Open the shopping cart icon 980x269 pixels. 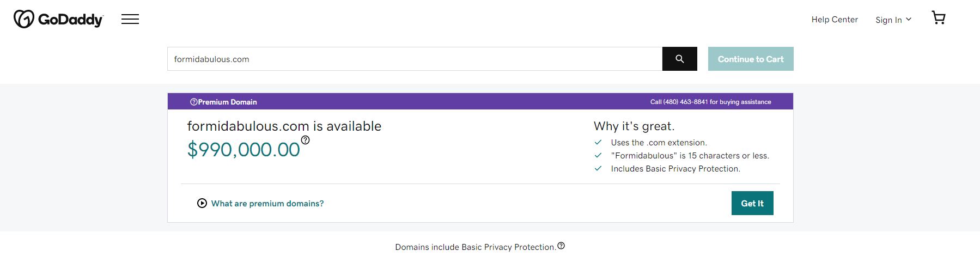(x=938, y=19)
